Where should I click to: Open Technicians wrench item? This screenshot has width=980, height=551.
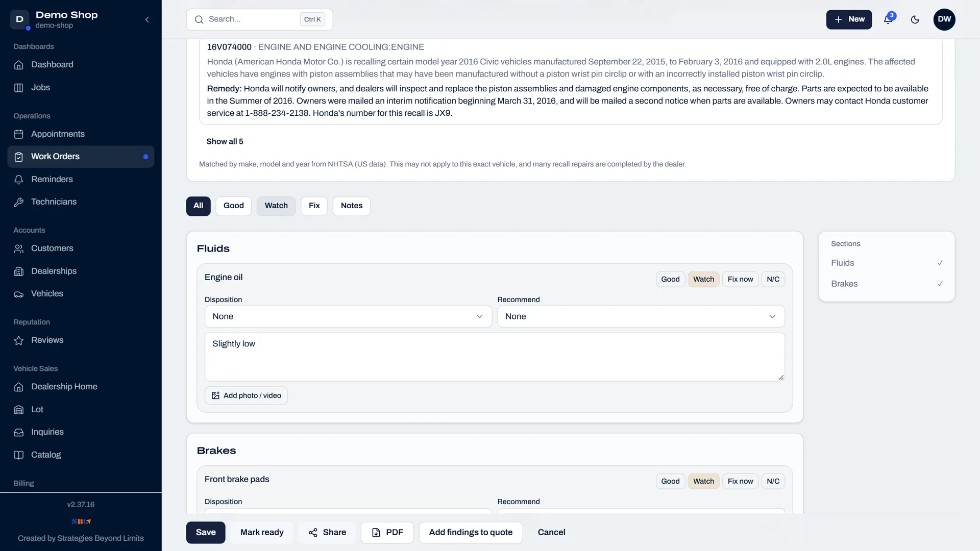(x=81, y=202)
